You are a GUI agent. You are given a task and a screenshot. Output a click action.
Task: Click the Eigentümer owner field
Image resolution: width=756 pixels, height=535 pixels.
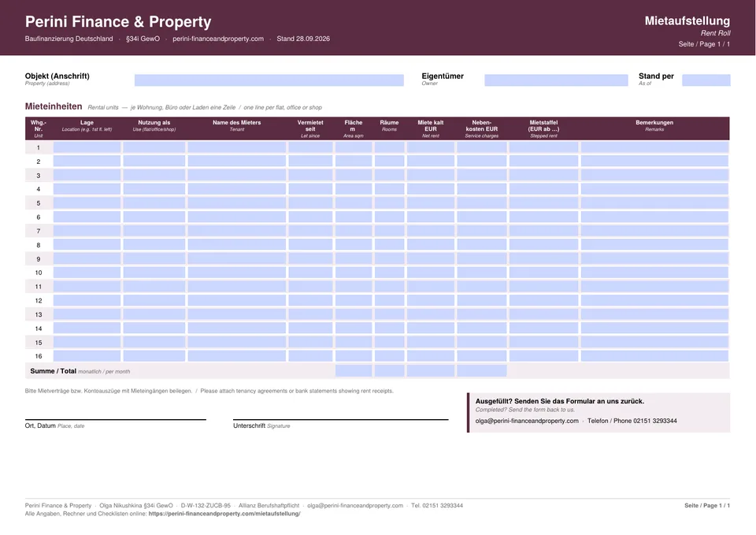click(556, 80)
